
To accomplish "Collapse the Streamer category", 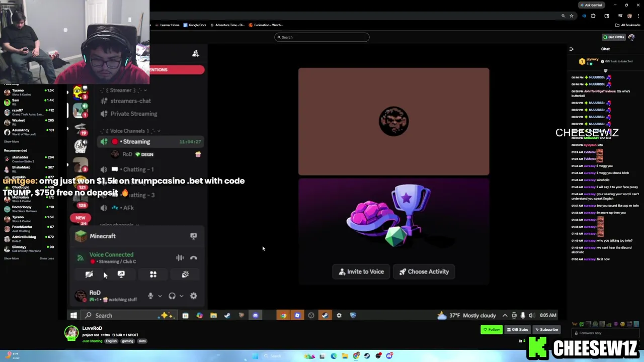I will [x=123, y=90].
